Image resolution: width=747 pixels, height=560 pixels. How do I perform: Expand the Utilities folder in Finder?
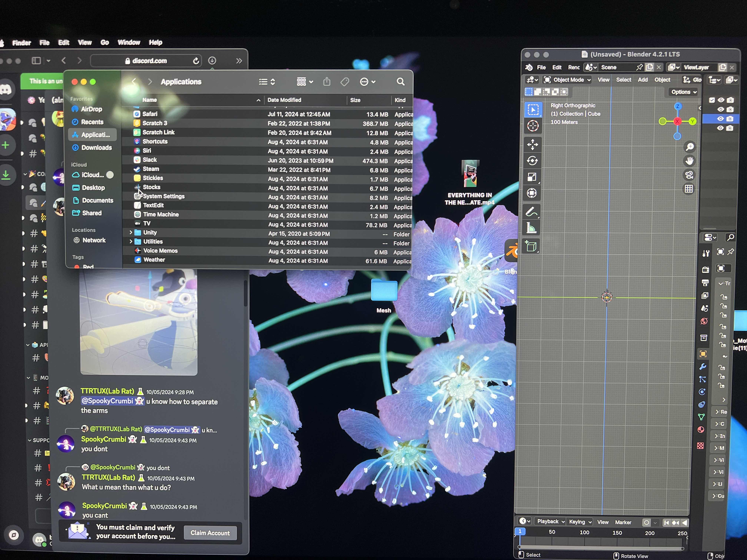(131, 241)
